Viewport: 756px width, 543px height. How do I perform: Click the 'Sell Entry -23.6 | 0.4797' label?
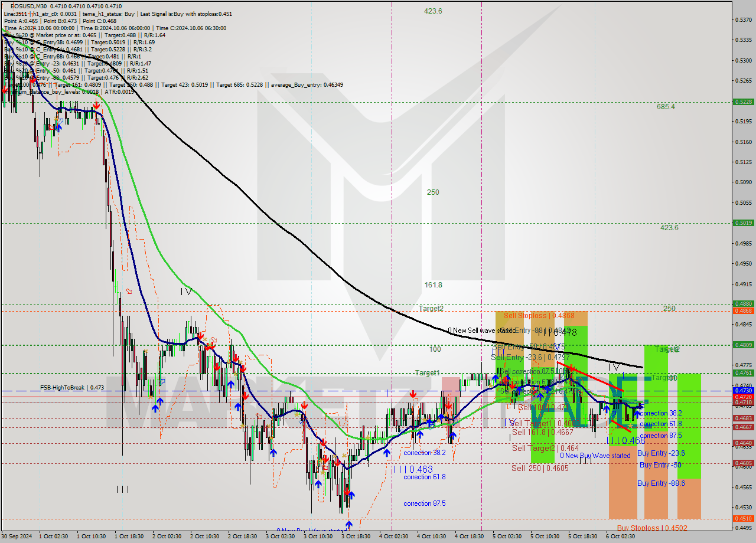coord(530,357)
